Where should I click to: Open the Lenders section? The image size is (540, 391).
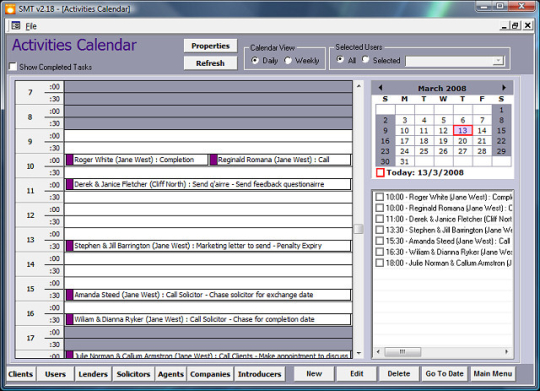[x=93, y=374]
